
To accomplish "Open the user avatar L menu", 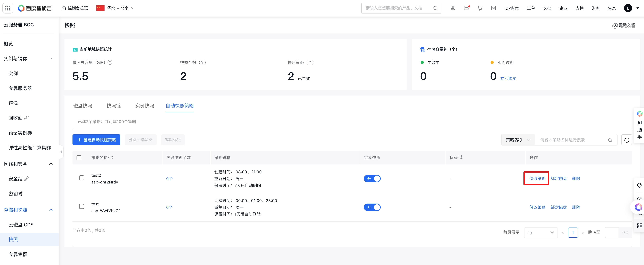I will point(628,8).
